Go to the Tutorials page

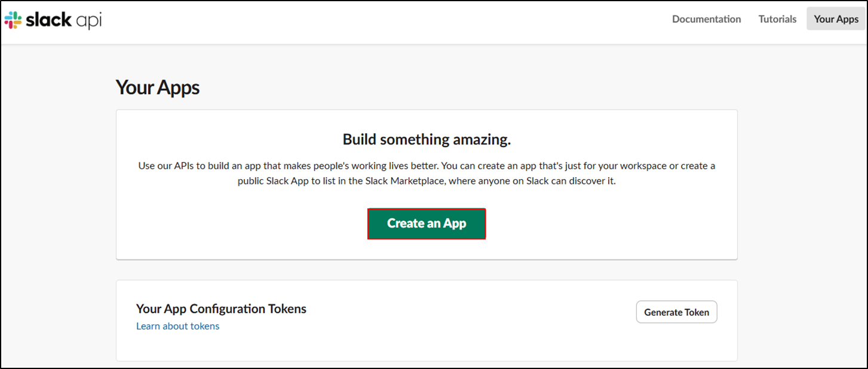coord(777,19)
